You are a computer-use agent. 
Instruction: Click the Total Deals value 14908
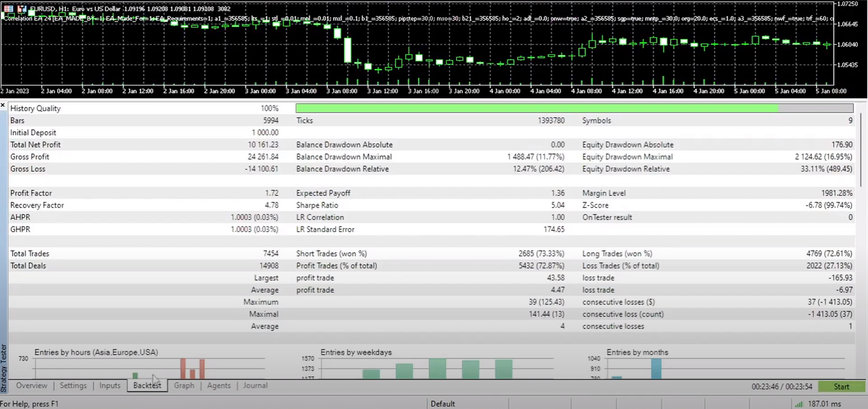(267, 266)
